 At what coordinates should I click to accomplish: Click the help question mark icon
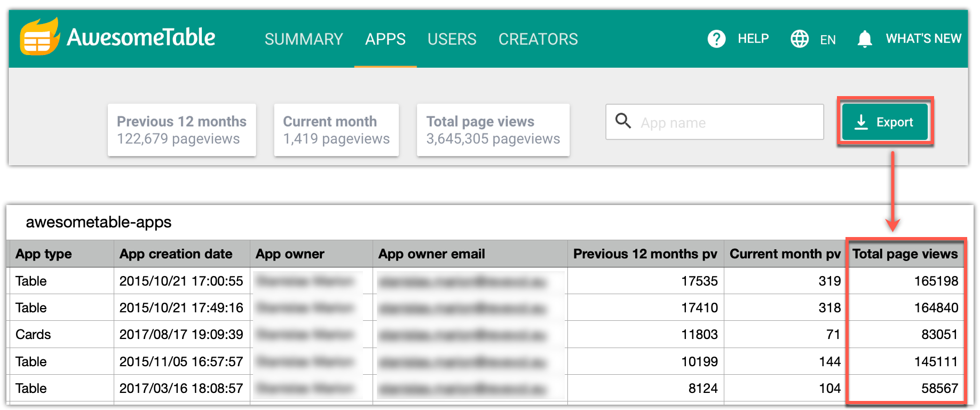(x=716, y=39)
